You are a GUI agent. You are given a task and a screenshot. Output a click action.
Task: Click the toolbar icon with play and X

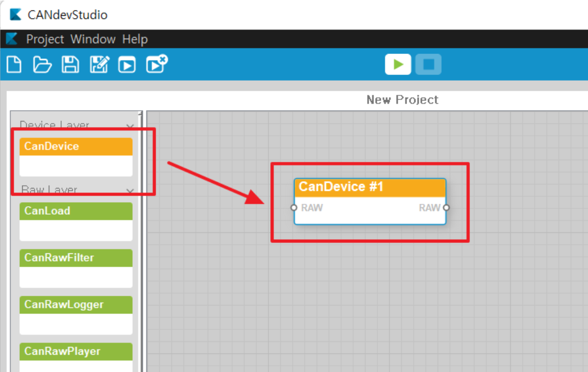point(156,64)
